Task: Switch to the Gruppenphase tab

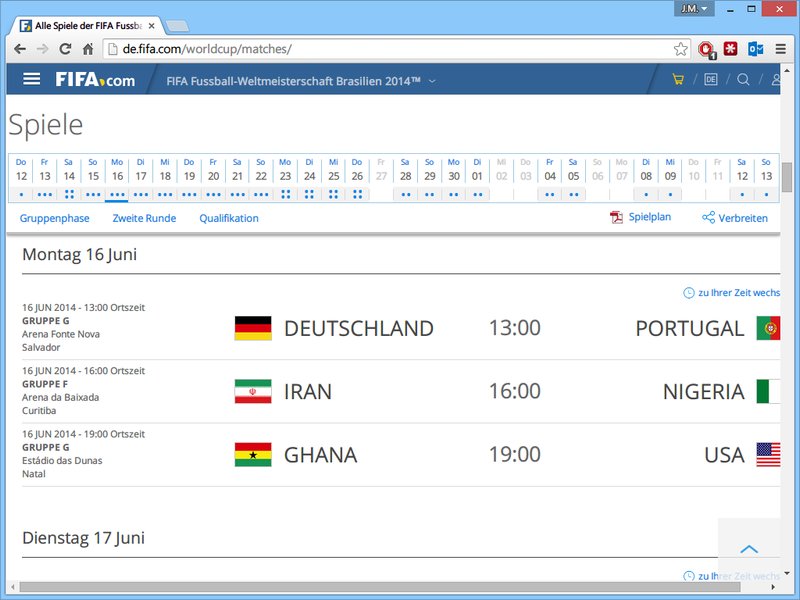Action: pyautogui.click(x=55, y=218)
